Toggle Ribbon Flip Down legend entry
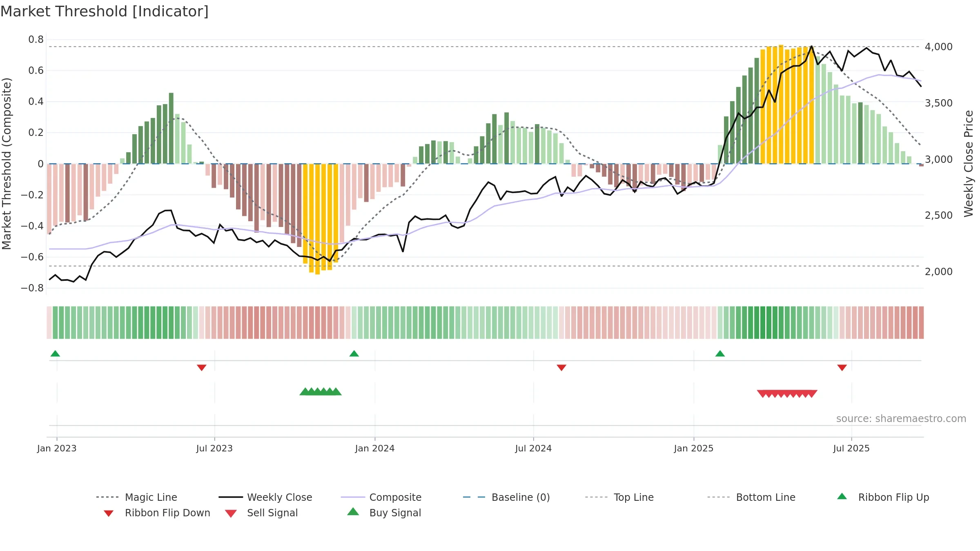The height and width of the screenshot is (551, 980). click(x=157, y=513)
